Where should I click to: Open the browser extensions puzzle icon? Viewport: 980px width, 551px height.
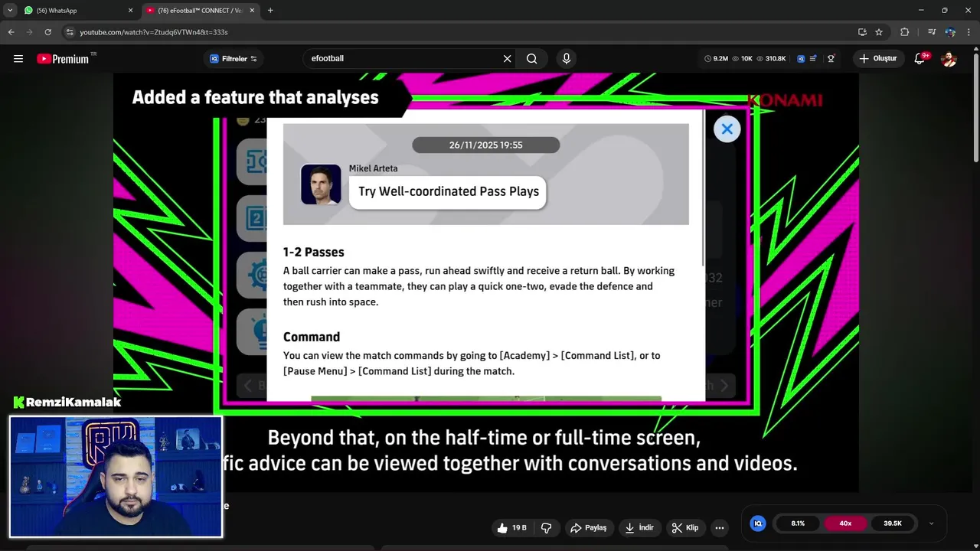click(904, 32)
